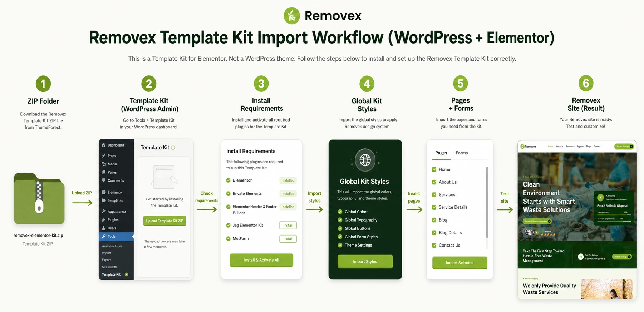Click About Us in site preview navigation
The width and height of the screenshot is (644, 312).
559,147
